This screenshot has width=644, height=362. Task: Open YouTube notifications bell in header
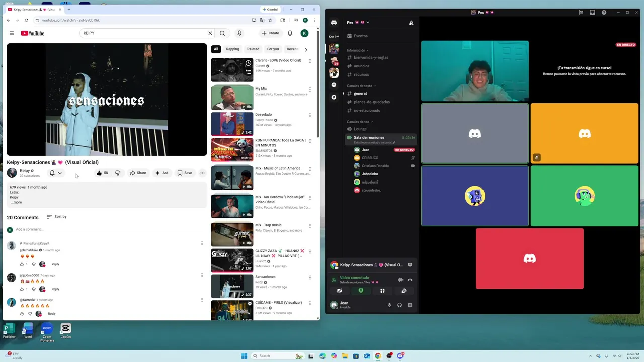(290, 33)
